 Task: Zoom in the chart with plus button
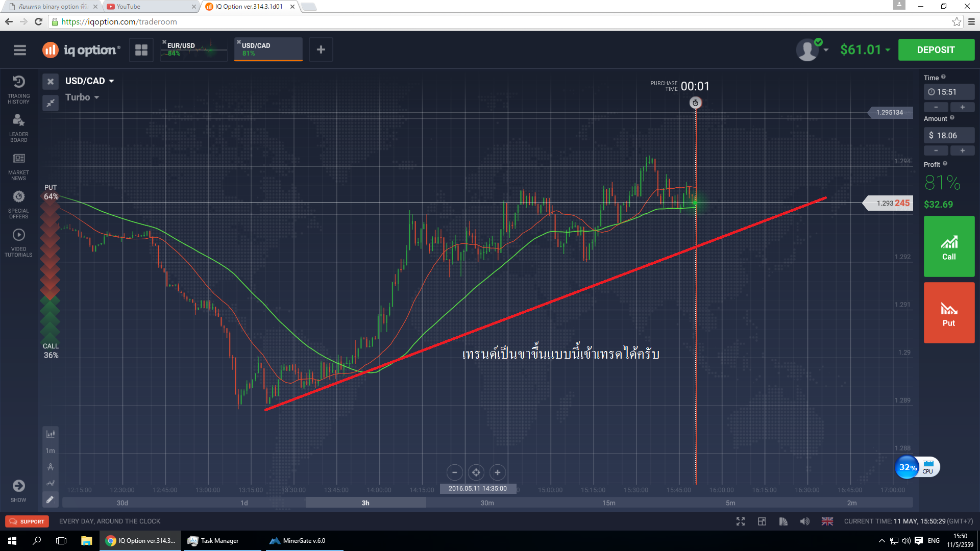pyautogui.click(x=497, y=472)
